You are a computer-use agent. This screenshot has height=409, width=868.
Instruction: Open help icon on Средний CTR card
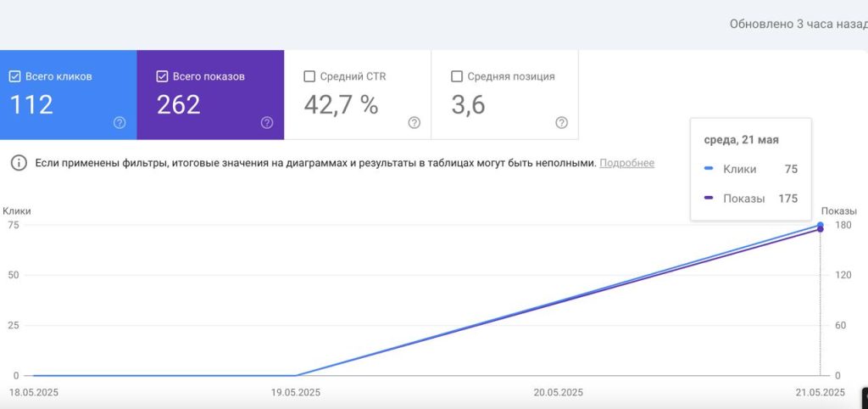pyautogui.click(x=414, y=123)
